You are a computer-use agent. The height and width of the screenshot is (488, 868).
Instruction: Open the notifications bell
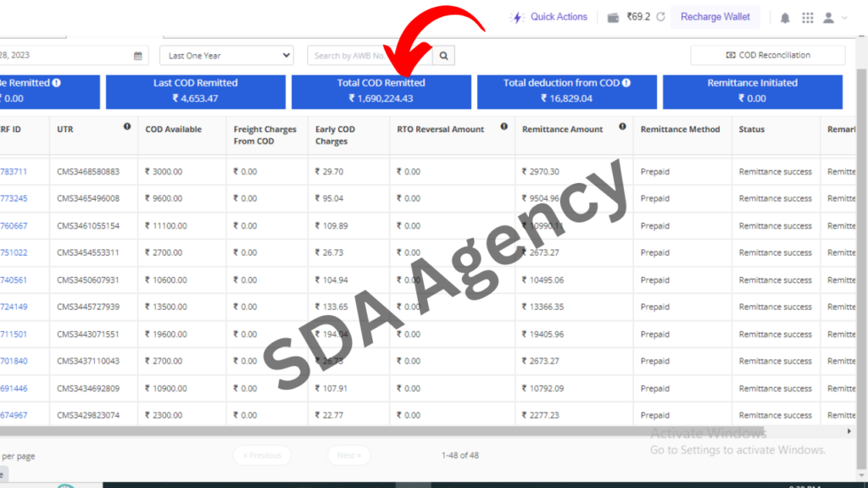click(785, 18)
